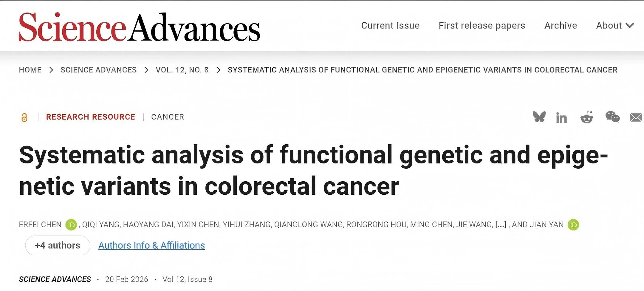Share article via LinkedIn icon
Screen dimensions: 644x291
561,118
